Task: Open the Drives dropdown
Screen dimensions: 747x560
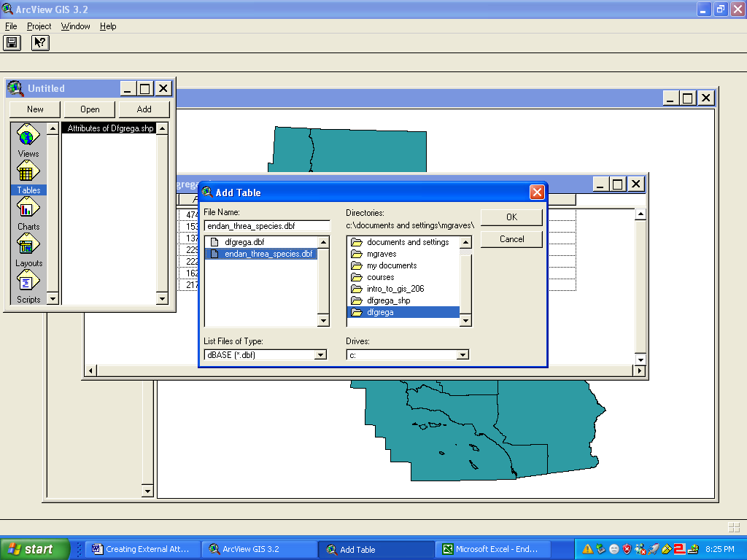Action: pyautogui.click(x=462, y=355)
